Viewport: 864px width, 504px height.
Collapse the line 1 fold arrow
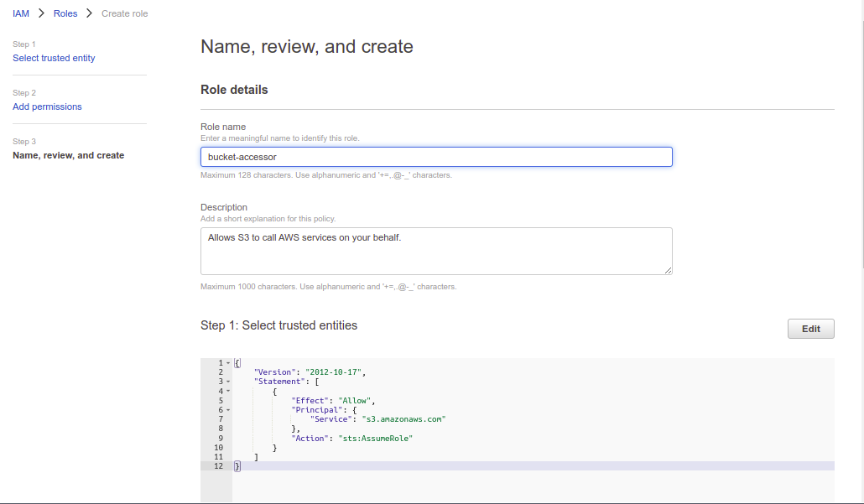(227, 363)
